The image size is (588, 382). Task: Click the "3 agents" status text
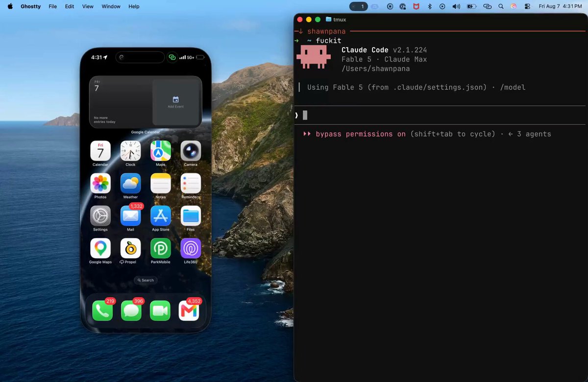pyautogui.click(x=534, y=134)
